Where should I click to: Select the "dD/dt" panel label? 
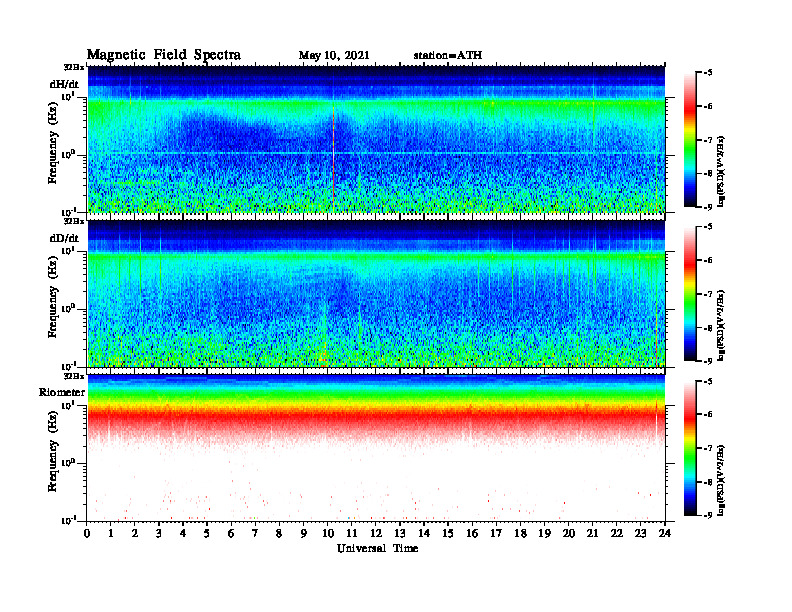point(64,238)
